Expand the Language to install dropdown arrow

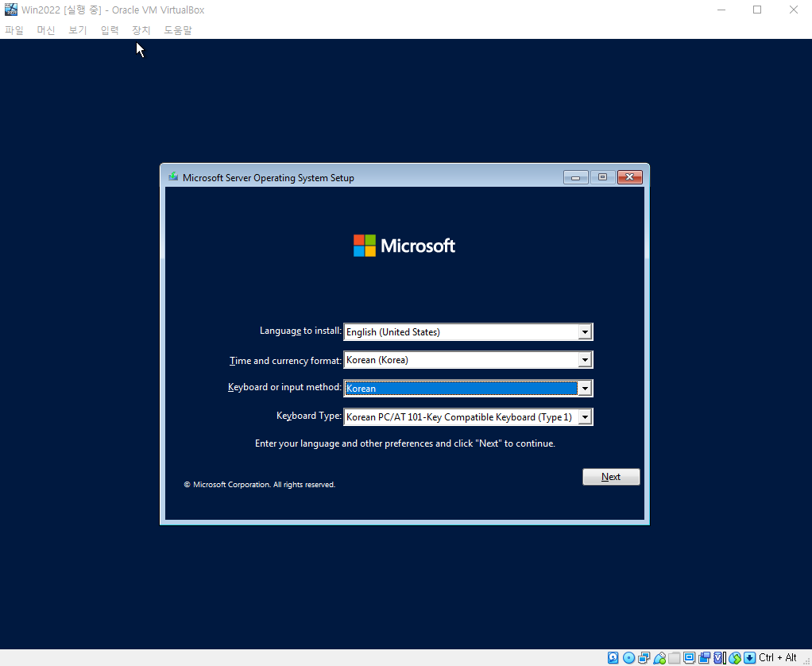(x=585, y=332)
